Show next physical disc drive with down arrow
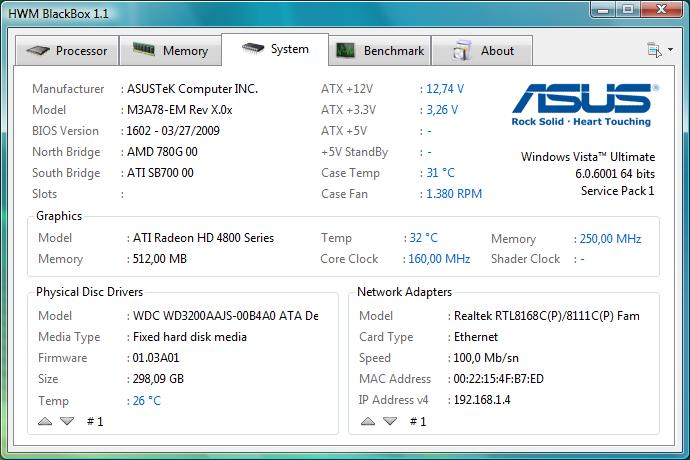 pos(67,421)
